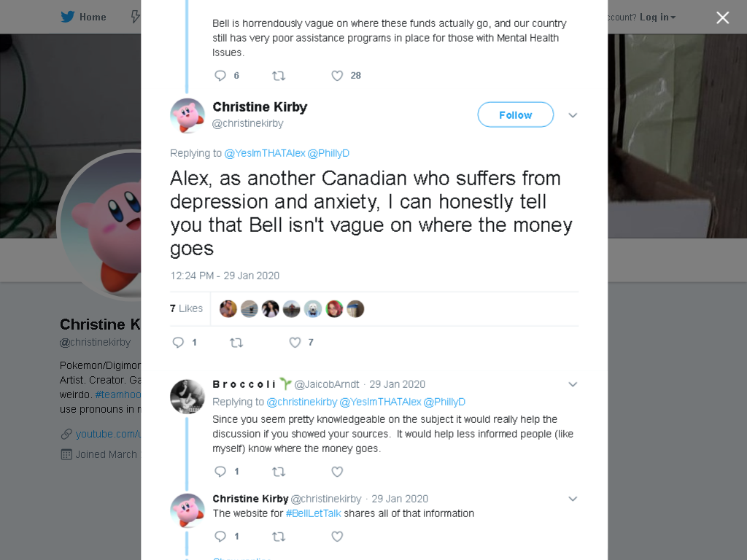Open more options on Broccoli's tweet
Viewport: 747px width, 560px height.
pyautogui.click(x=573, y=384)
